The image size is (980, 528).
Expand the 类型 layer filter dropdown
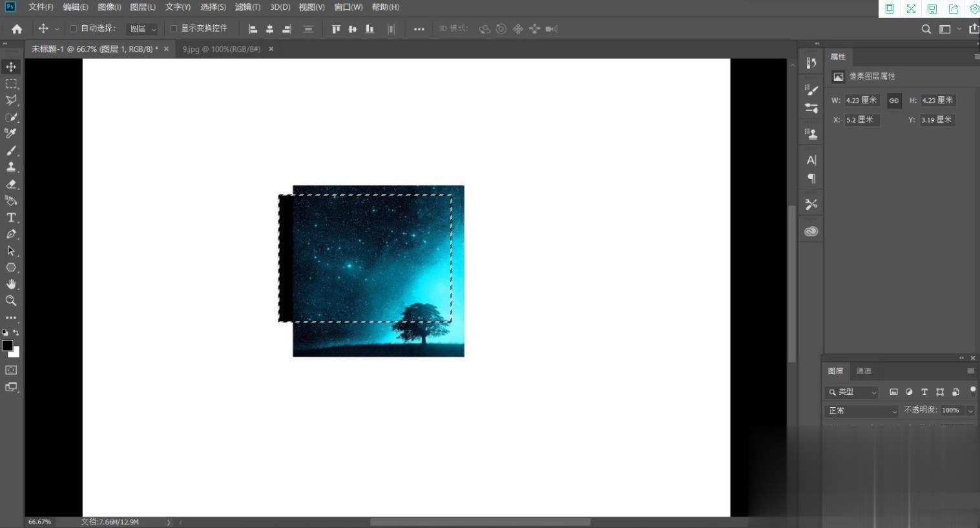[852, 392]
